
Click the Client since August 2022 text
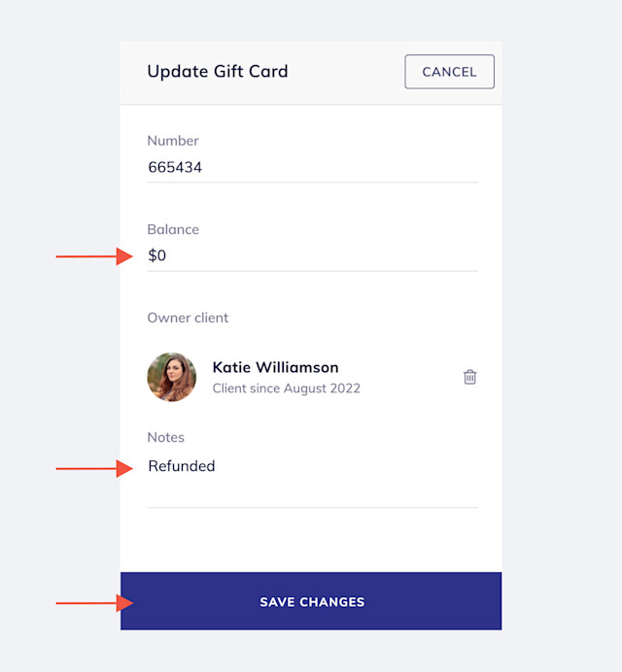click(286, 388)
